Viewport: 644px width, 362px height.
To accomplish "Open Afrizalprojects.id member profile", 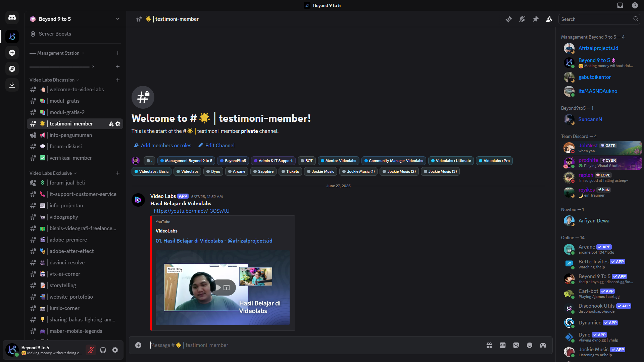I will pyautogui.click(x=601, y=48).
